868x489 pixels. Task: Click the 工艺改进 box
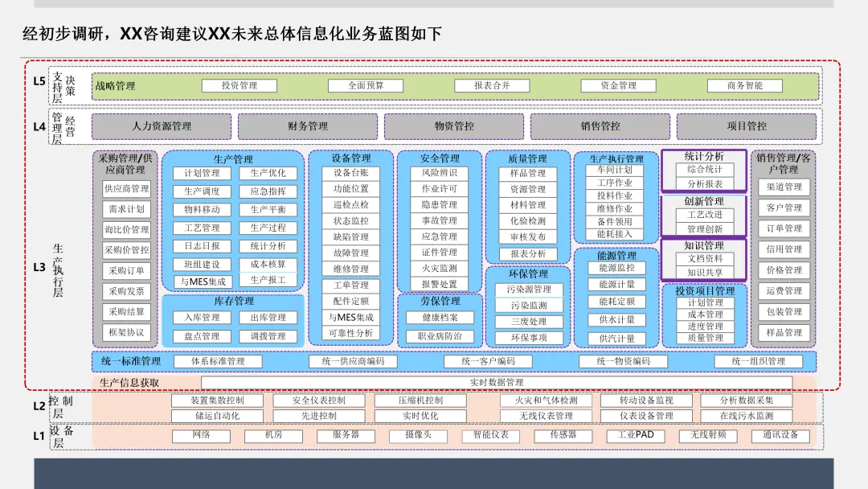tap(705, 215)
